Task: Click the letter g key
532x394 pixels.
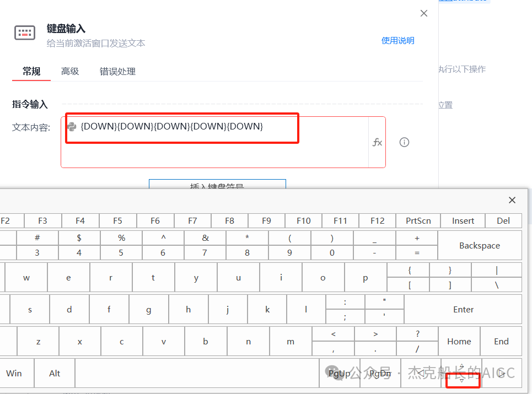Action: coord(149,309)
